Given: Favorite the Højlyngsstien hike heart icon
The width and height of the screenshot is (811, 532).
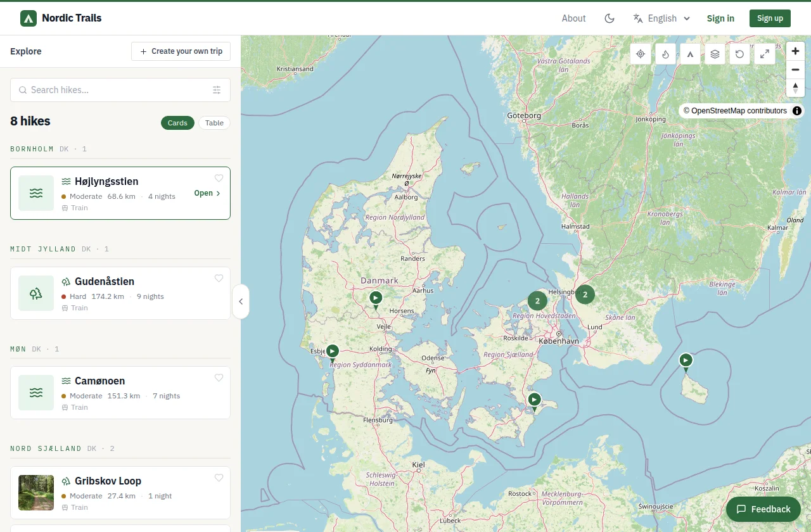Looking at the screenshot, I should [x=219, y=179].
